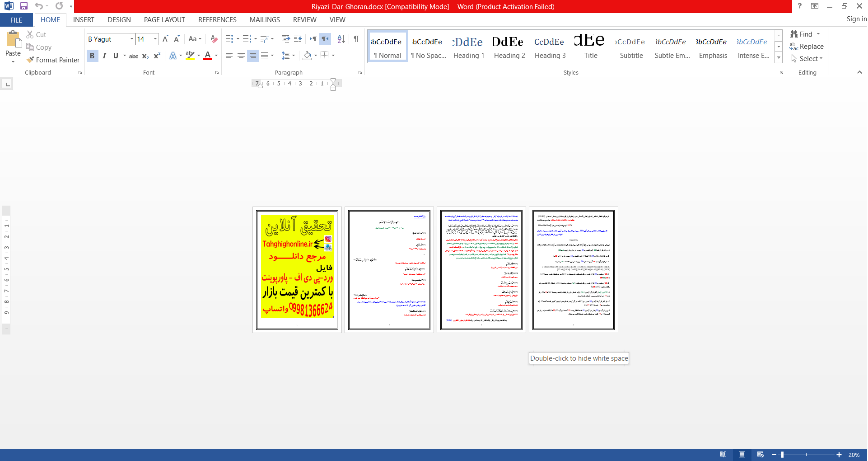This screenshot has height=461, width=868.
Task: Toggle Bold formatting
Action: (x=92, y=56)
